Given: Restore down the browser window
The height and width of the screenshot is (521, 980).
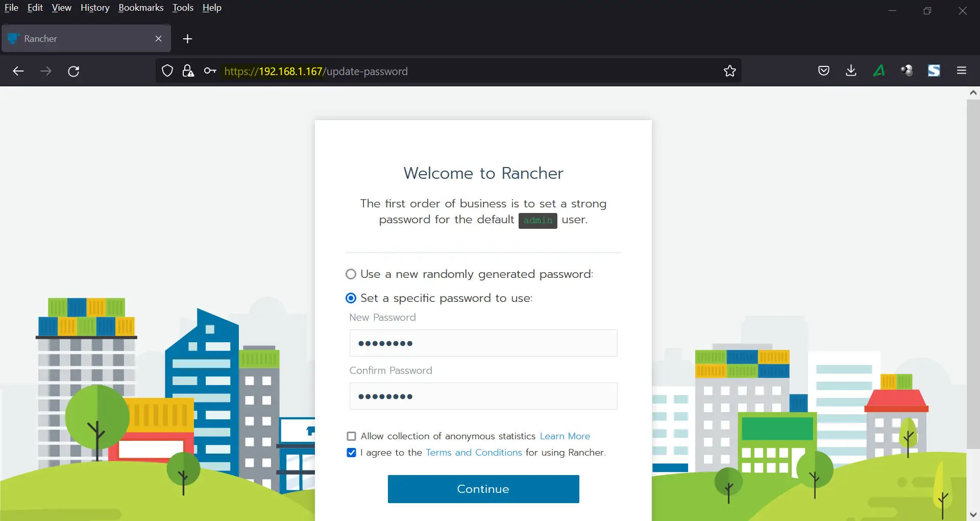Looking at the screenshot, I should tap(927, 11).
